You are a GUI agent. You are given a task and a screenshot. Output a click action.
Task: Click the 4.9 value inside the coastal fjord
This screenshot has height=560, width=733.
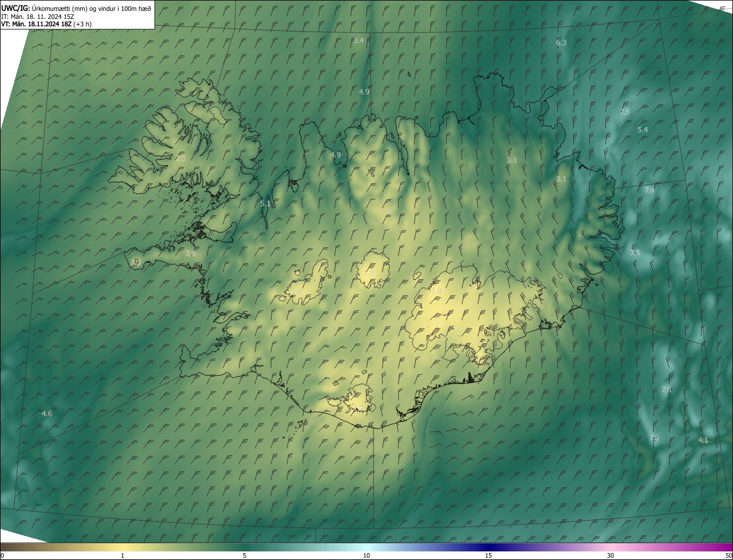click(x=336, y=155)
